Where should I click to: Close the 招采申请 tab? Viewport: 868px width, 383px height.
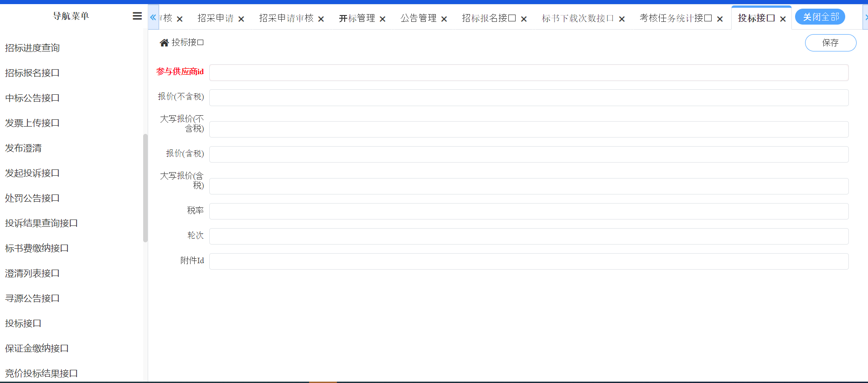pos(241,19)
